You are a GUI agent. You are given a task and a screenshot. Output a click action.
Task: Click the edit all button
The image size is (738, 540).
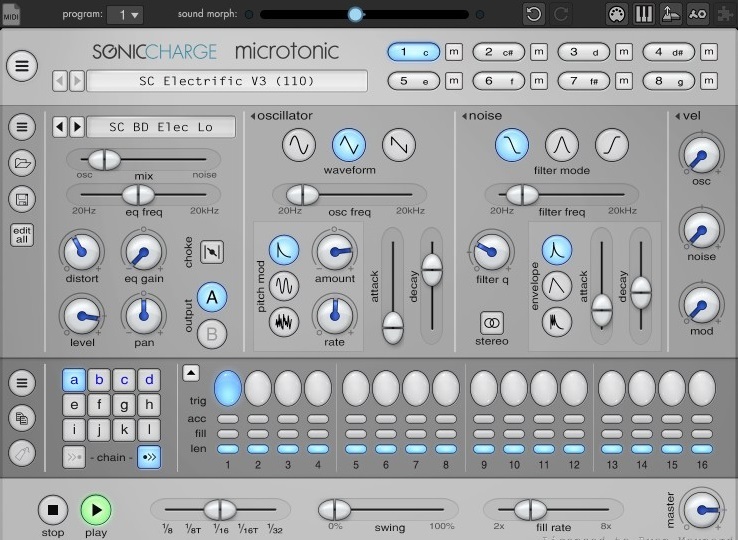pyautogui.click(x=22, y=235)
